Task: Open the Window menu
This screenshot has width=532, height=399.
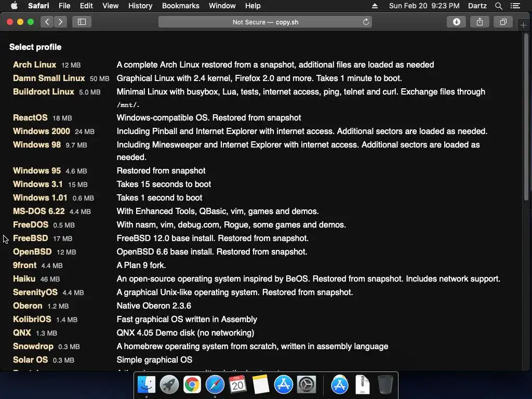Action: click(x=222, y=6)
